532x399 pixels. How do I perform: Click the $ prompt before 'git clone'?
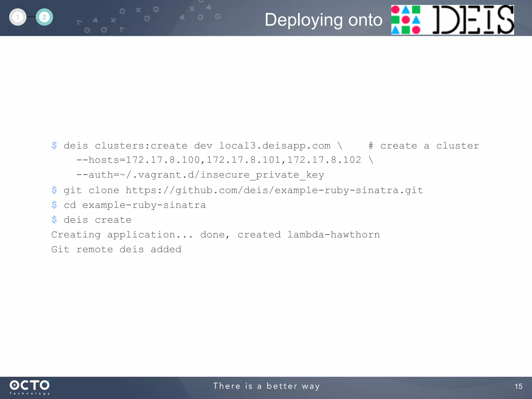point(54,190)
